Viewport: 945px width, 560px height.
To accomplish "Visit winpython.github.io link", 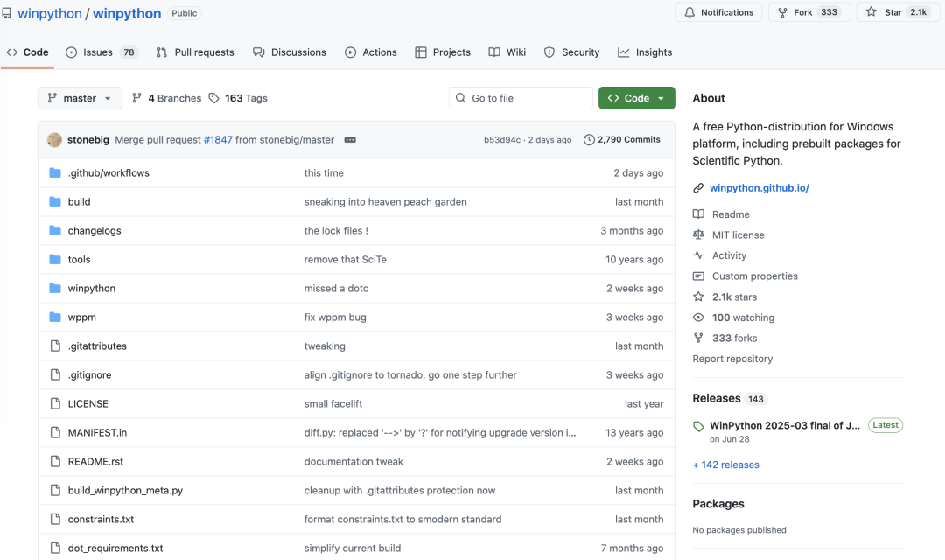I will [759, 188].
